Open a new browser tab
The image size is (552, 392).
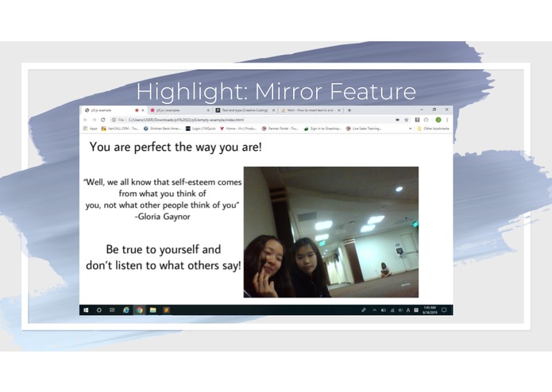[349, 110]
